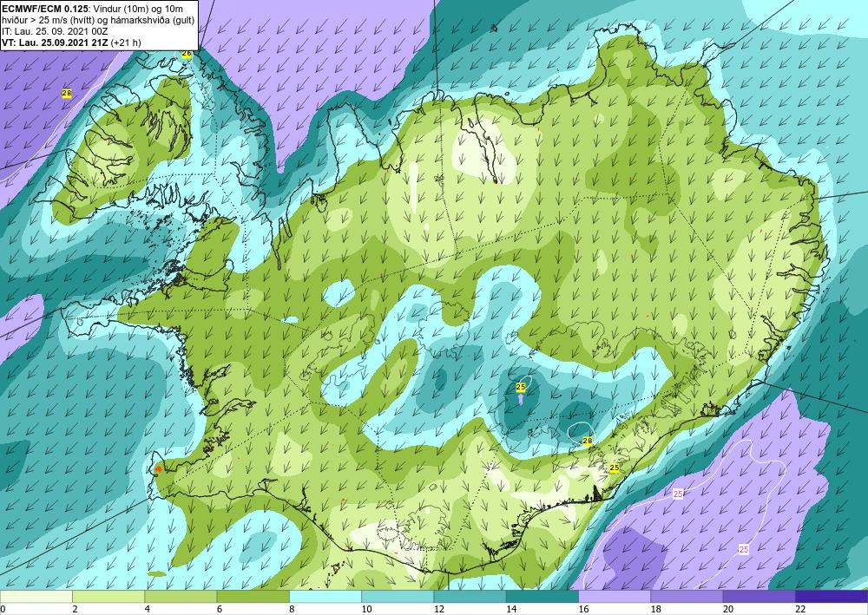Select the 20–22 m/s violet legend band
Screen dimensions: 868x615
coord(759,596)
